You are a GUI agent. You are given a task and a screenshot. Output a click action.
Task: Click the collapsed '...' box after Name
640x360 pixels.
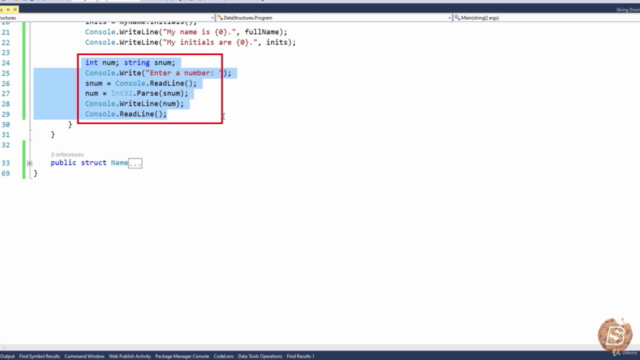coord(135,163)
